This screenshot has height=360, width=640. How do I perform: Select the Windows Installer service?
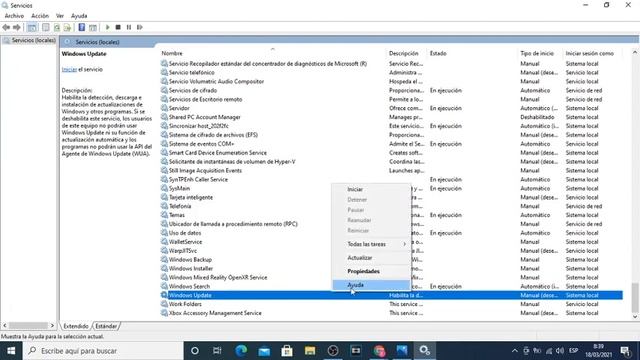point(191,269)
